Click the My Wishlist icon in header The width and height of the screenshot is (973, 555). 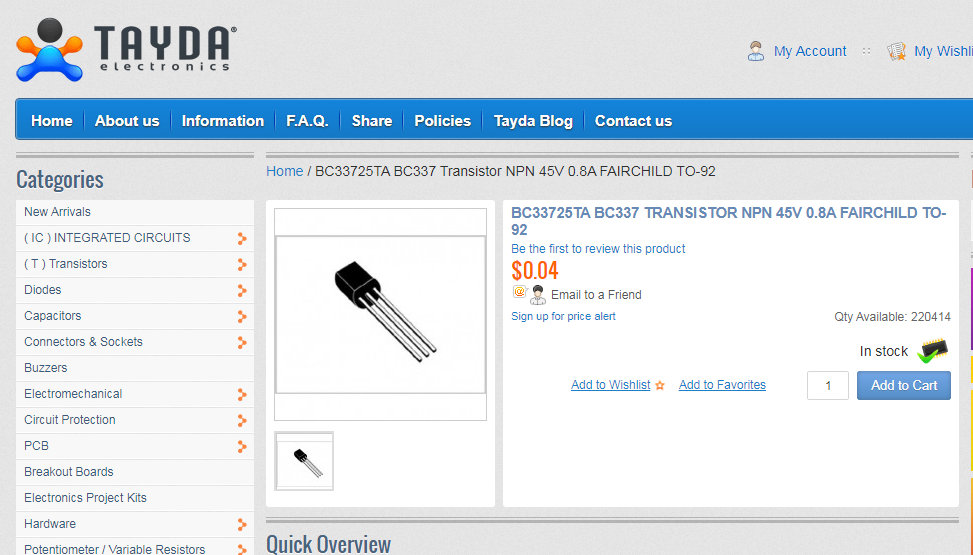(x=897, y=51)
